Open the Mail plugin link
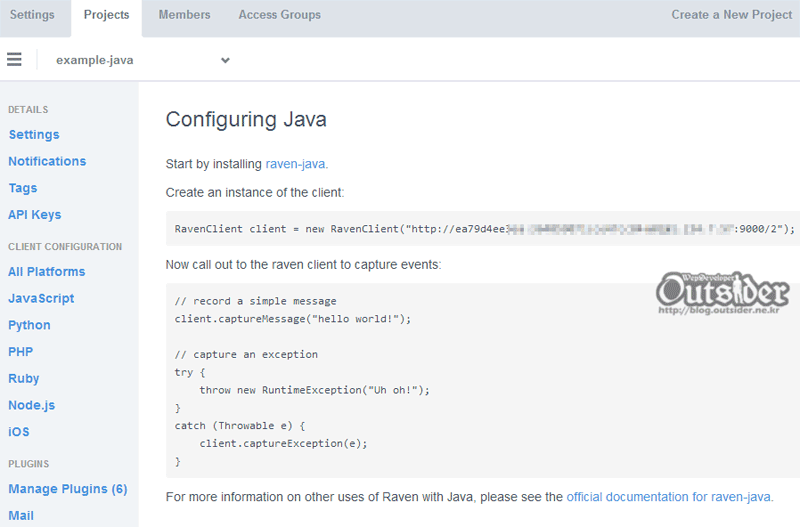The height and width of the screenshot is (527, 800). coord(21,516)
